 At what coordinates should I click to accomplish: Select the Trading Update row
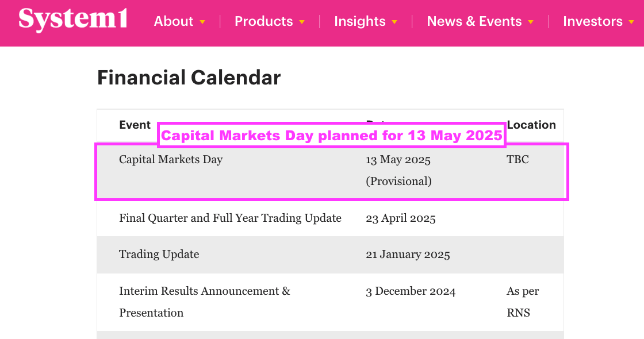coord(330,255)
